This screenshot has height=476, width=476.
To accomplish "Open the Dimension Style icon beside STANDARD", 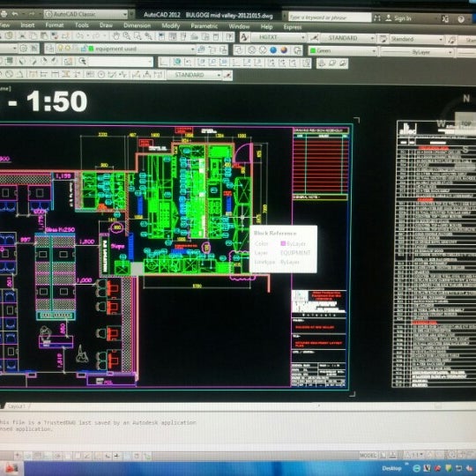I will click(315, 38).
